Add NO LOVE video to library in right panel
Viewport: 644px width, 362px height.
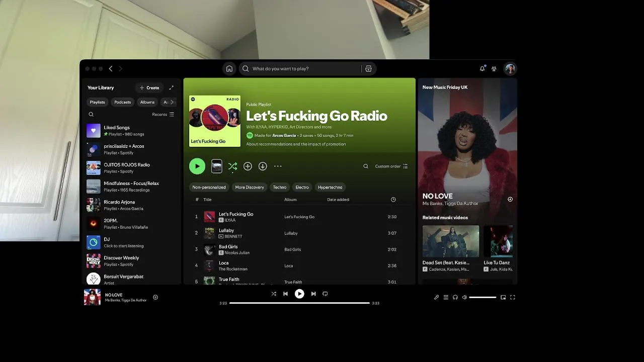(x=510, y=200)
